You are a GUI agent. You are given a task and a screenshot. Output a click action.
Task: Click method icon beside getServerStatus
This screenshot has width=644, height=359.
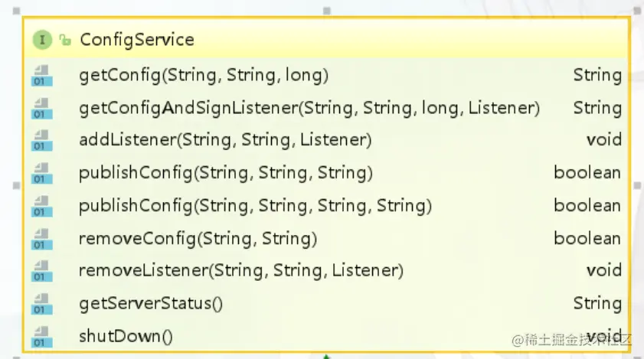(x=42, y=303)
